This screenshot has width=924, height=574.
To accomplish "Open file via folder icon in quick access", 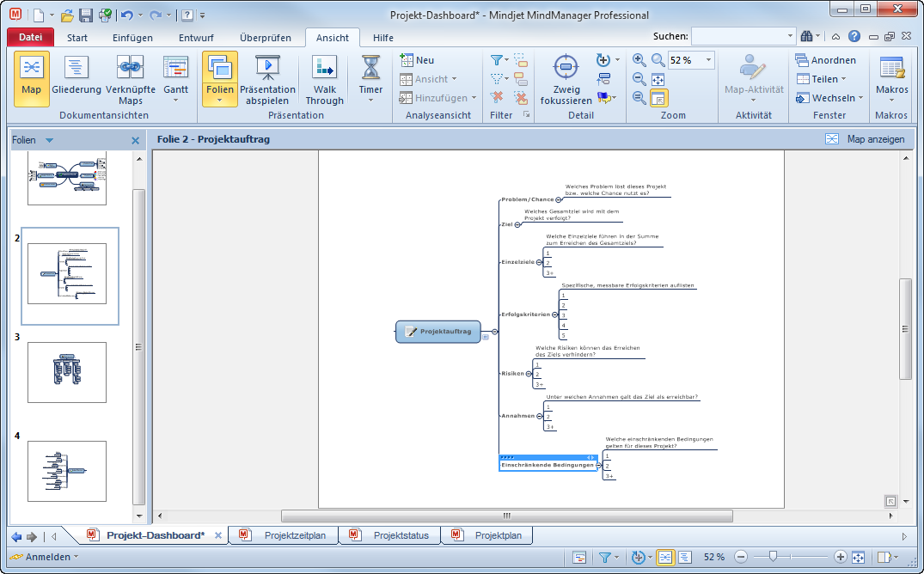I will click(68, 15).
